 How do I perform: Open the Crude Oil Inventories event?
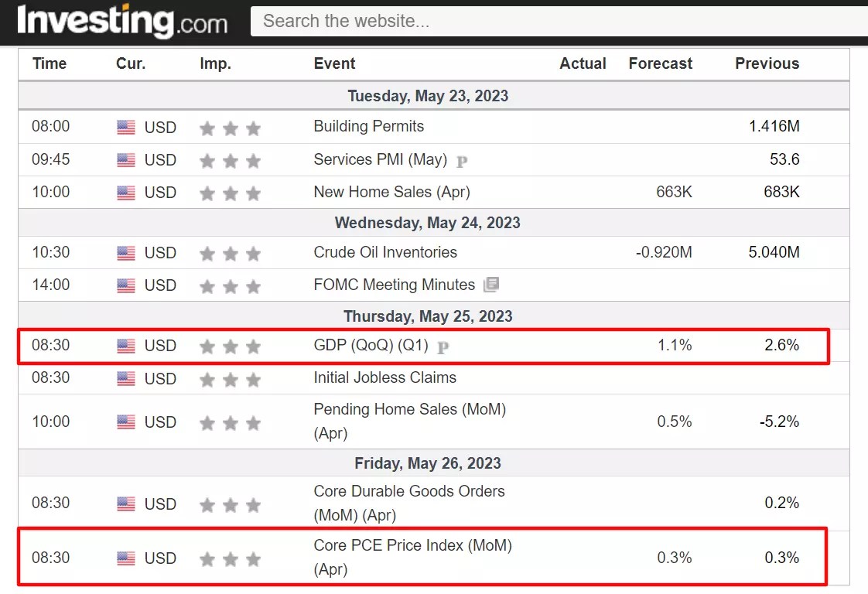(385, 252)
